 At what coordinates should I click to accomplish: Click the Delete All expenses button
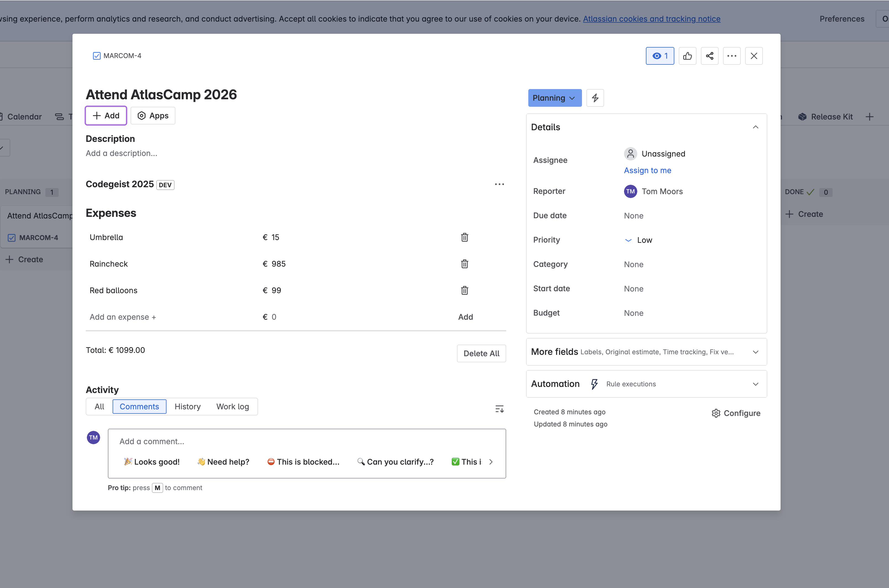coord(481,353)
